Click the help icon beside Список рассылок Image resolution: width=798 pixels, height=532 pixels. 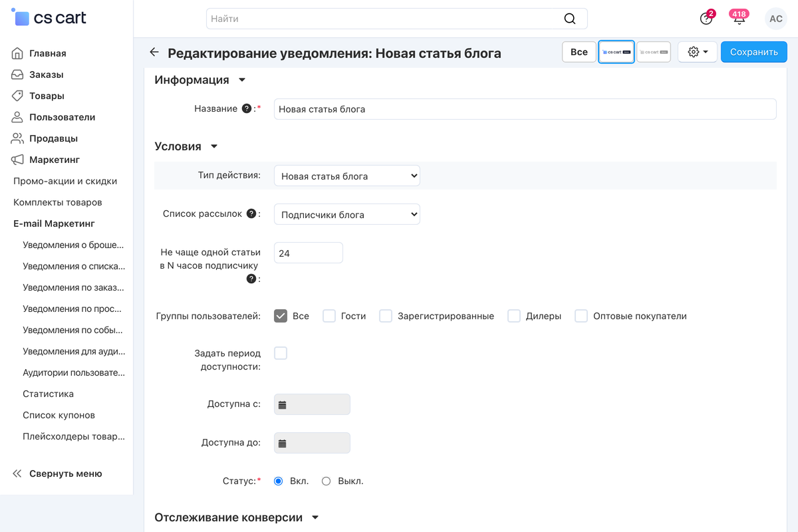tap(251, 213)
